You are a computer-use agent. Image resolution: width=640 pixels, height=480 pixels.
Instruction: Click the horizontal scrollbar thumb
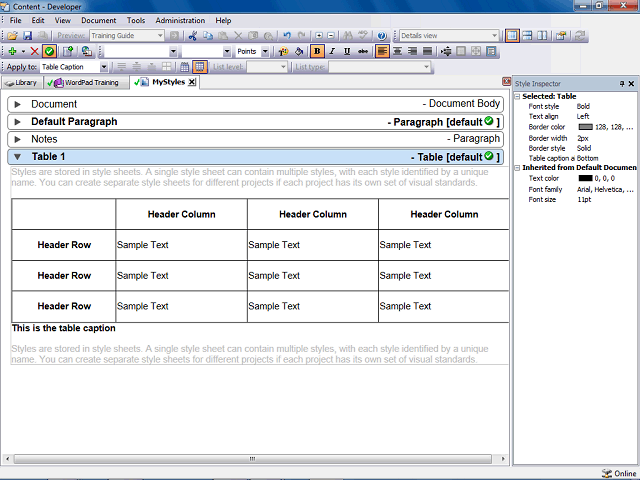coord(253,459)
